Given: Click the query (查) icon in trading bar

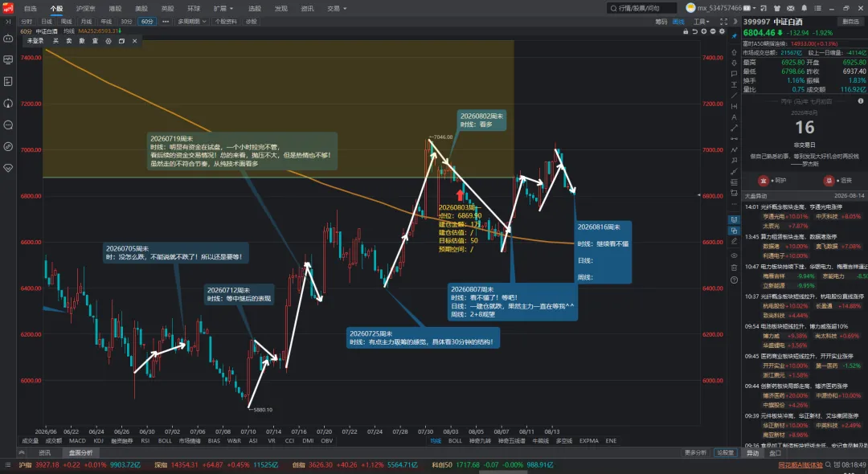Looking at the screenshot, I should tap(95, 41).
